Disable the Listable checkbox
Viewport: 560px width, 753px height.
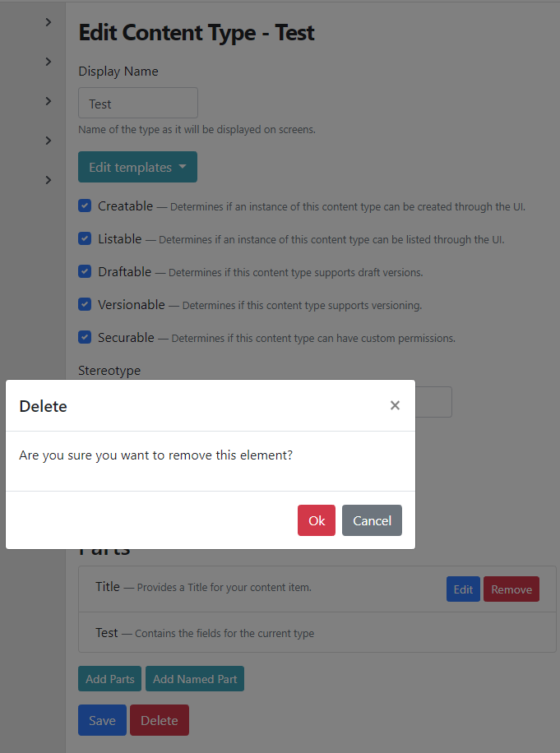[x=85, y=238]
